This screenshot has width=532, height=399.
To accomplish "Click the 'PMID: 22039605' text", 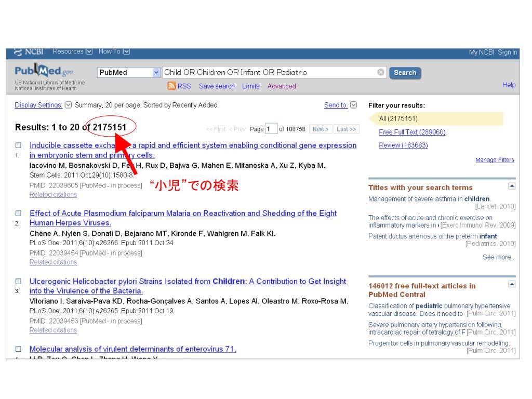I will click(x=54, y=185).
